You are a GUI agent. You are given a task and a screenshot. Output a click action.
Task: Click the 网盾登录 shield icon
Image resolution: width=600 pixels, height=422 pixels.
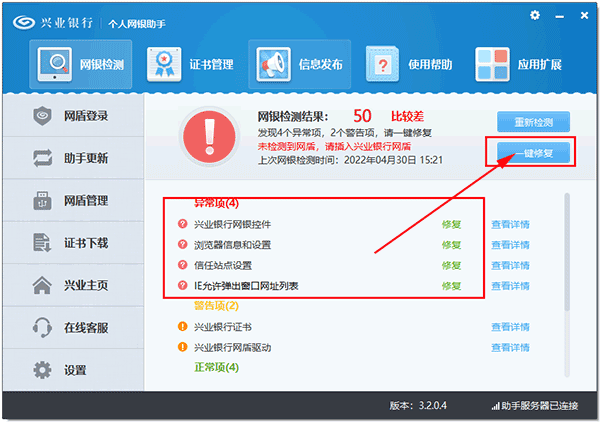[x=42, y=116]
